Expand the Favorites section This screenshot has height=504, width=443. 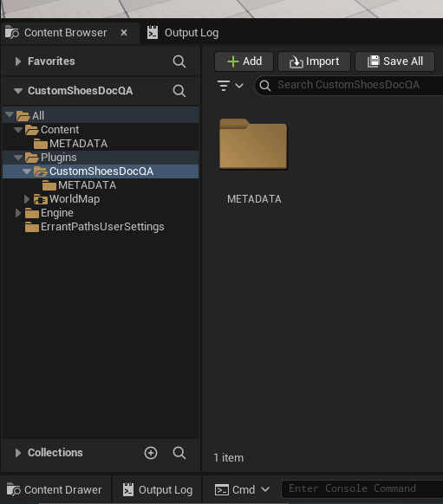18,61
